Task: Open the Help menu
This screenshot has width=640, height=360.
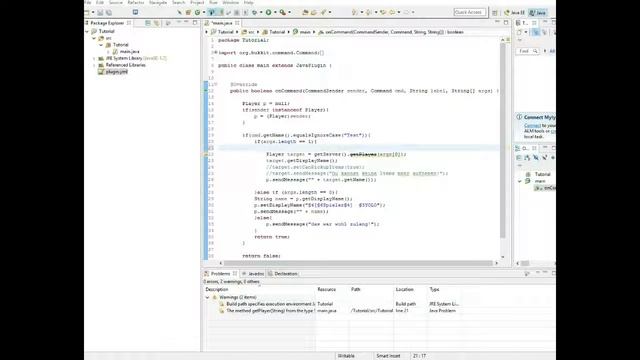Action: pos(249,2)
